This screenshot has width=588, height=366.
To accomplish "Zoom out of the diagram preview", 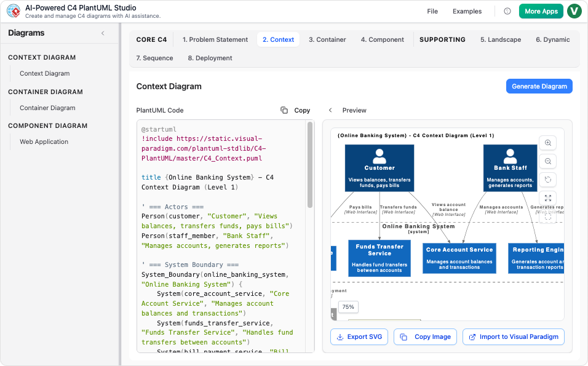I will (547, 161).
